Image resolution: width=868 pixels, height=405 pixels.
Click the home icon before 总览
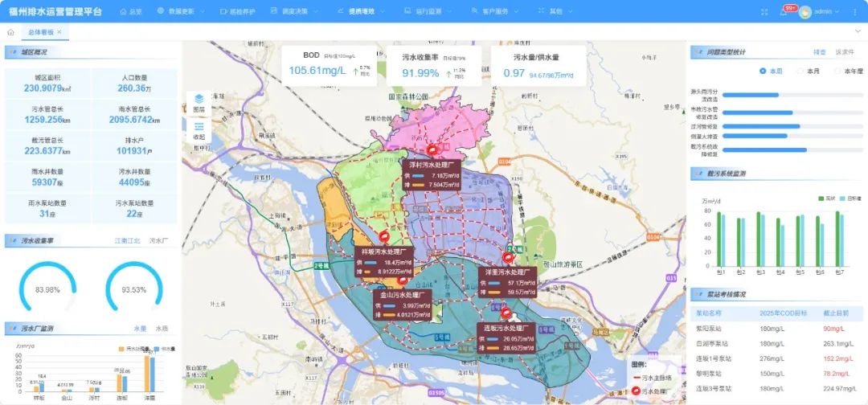[123, 11]
